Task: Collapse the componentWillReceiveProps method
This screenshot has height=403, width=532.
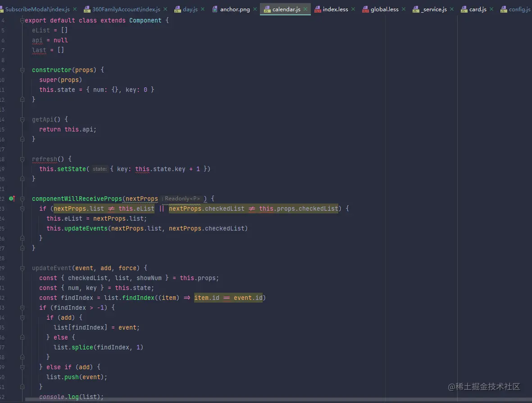Action: click(x=22, y=199)
